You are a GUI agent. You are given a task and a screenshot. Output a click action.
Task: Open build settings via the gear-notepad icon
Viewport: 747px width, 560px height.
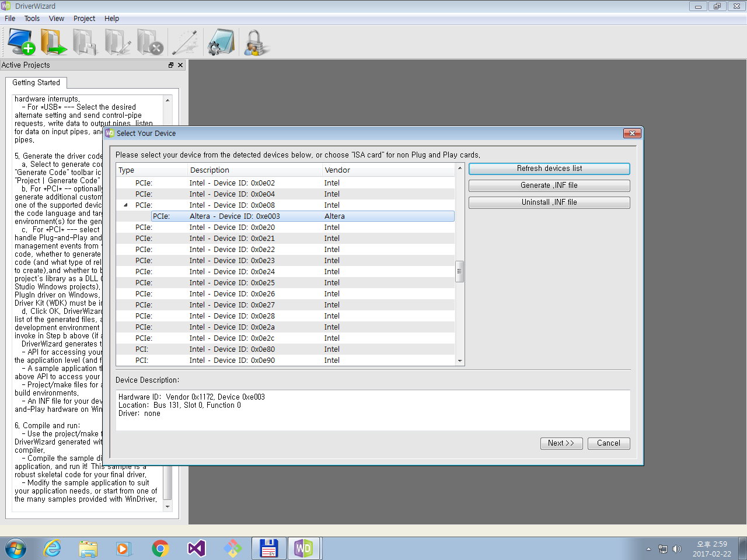221,41
